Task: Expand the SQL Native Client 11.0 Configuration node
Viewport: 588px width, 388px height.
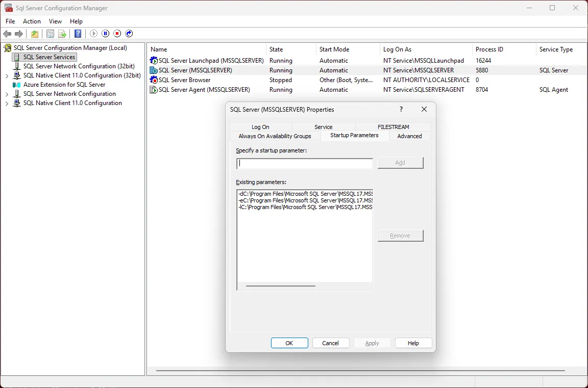Action: click(6, 104)
